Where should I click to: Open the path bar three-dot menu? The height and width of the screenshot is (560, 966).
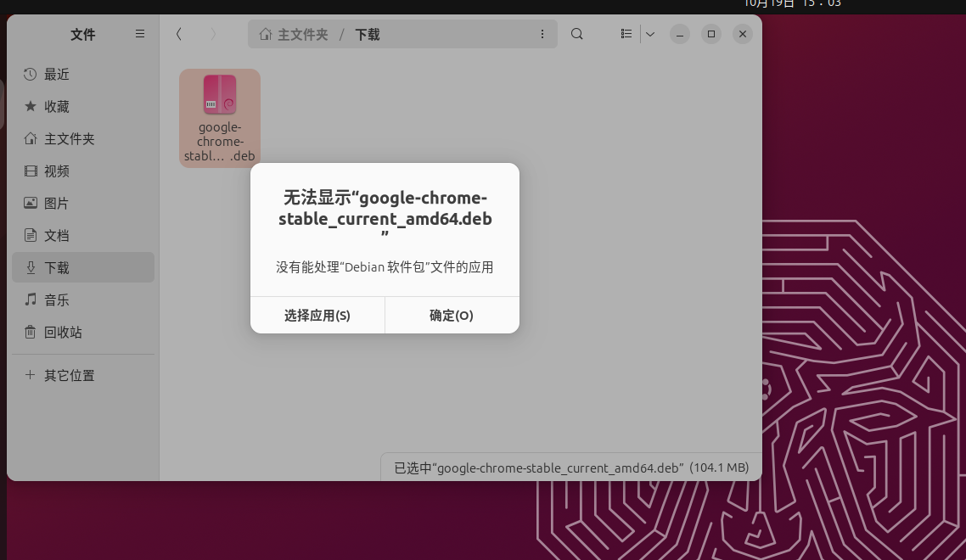542,34
